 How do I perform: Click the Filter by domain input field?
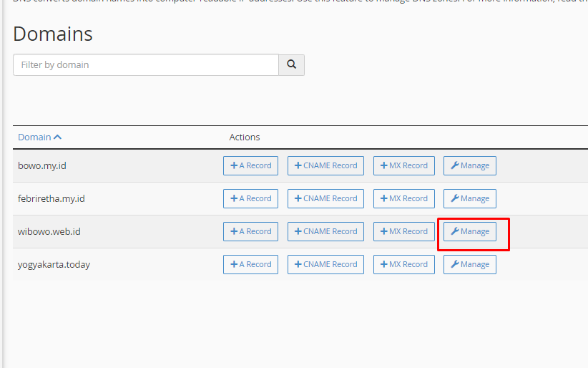[x=146, y=64]
